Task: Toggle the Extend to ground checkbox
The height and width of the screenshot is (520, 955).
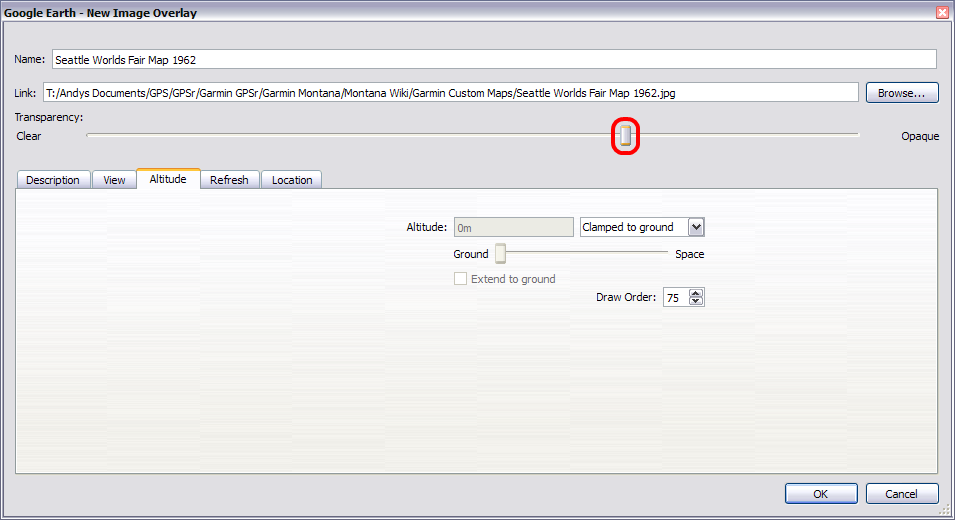Action: click(x=460, y=279)
